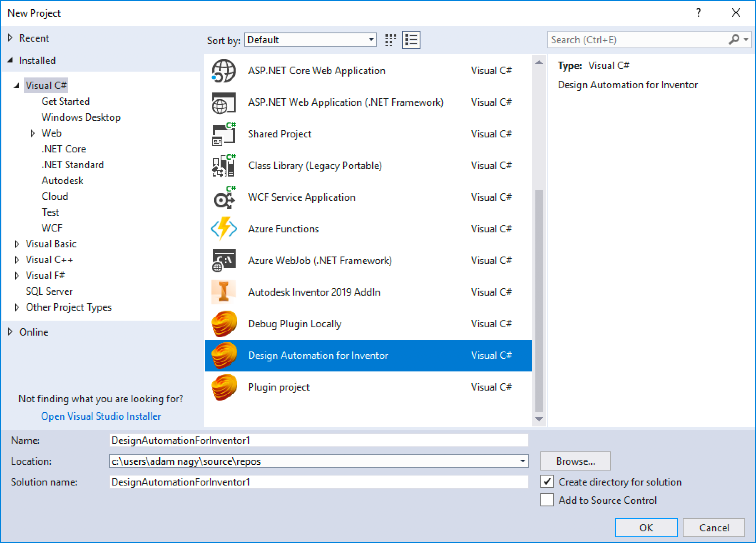Select WCF category in tree
This screenshot has height=543, width=756.
pyautogui.click(x=52, y=228)
